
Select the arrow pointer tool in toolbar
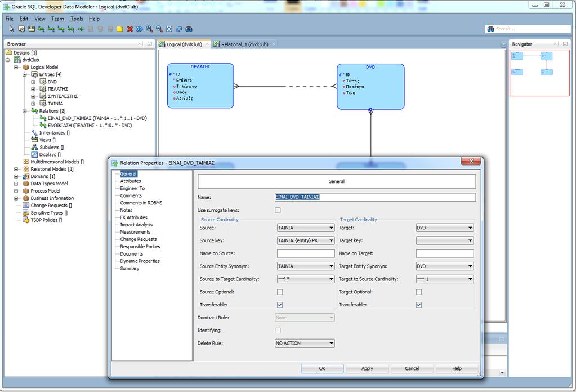tap(11, 29)
